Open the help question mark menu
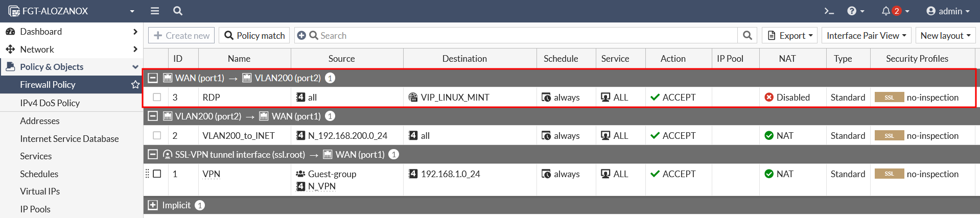 point(855,11)
